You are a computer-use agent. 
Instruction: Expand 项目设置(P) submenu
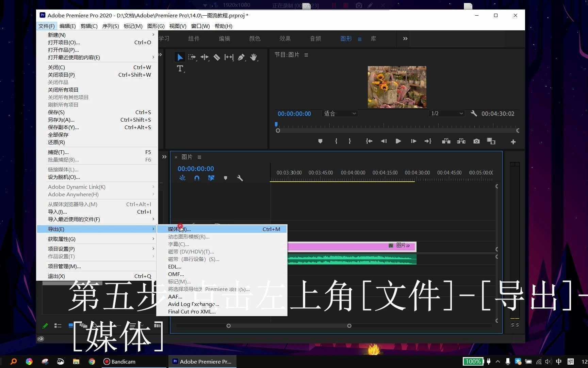coord(97,249)
